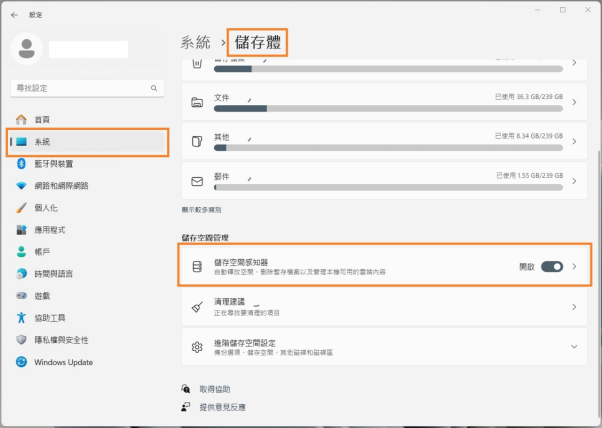Click the 已使用 1.55 GB/239 GB text

pos(529,175)
